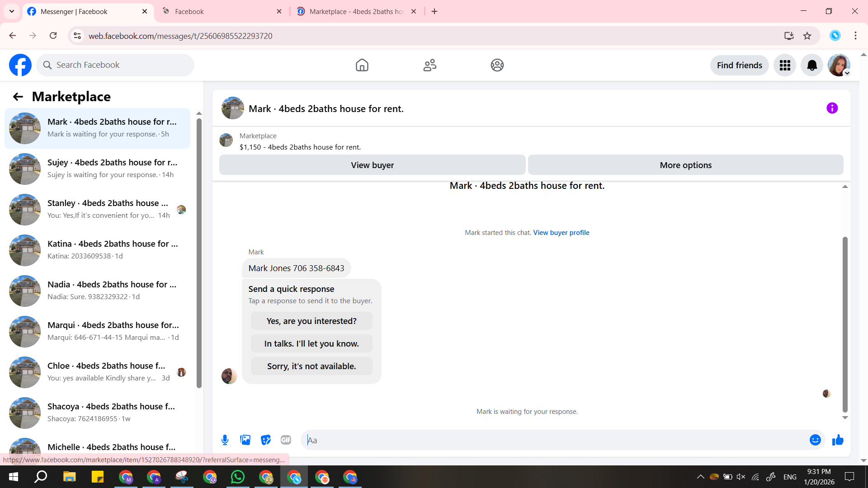Open Sticky Notes from the taskbar

[x=98, y=477]
